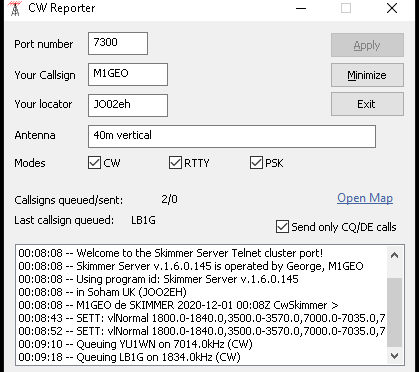Disable Send only CQ/DE calls checkbox

click(282, 227)
